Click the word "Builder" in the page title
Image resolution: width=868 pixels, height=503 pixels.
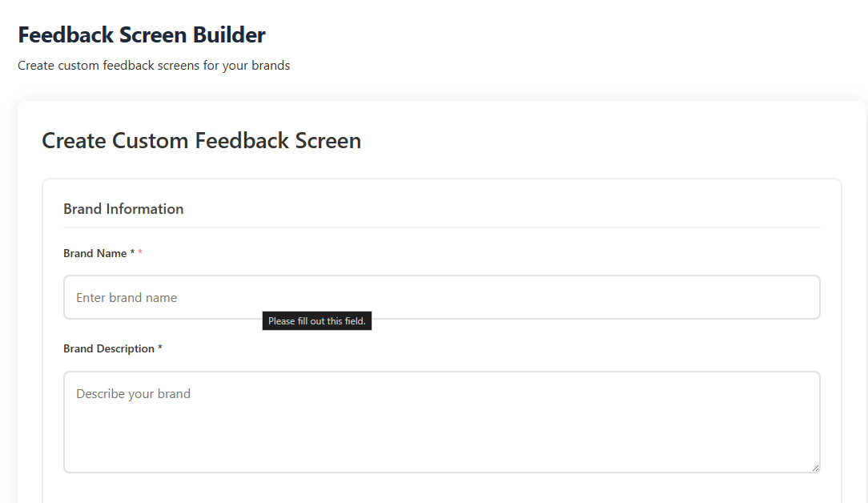229,35
